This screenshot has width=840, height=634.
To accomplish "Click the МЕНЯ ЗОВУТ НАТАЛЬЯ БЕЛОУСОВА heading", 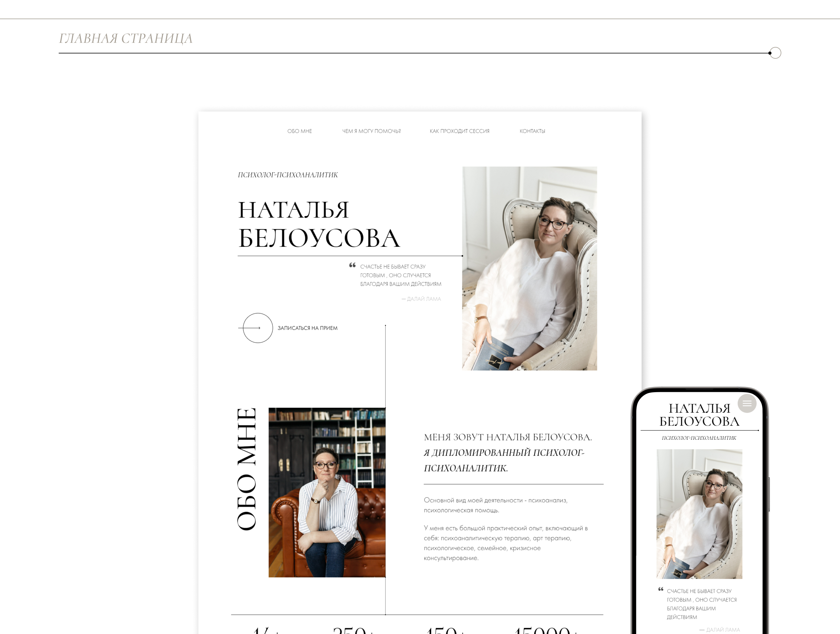I will click(x=507, y=437).
